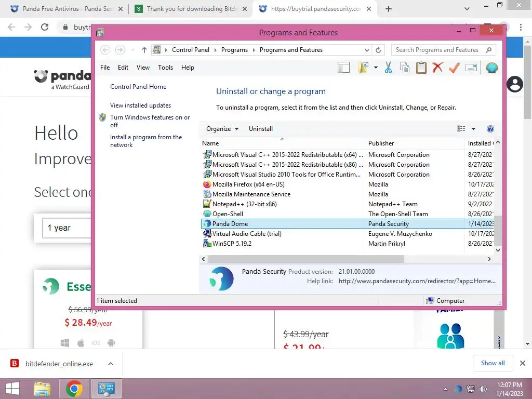Open the Edit menu
532x399 pixels.
pos(123,68)
